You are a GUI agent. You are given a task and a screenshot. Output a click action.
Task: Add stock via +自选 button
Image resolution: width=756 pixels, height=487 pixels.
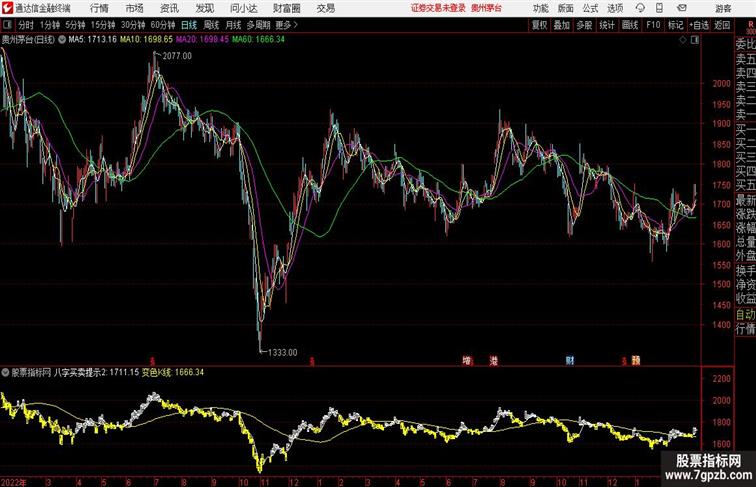pos(699,25)
